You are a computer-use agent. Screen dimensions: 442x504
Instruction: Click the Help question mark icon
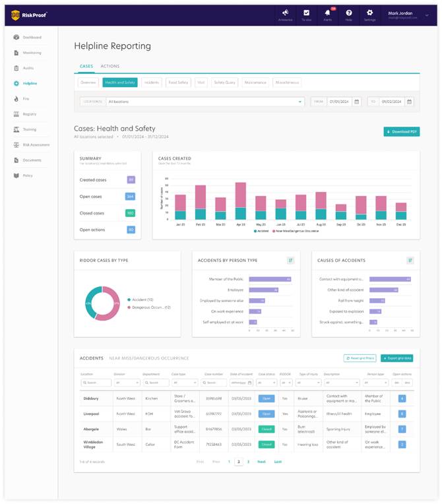(x=348, y=13)
